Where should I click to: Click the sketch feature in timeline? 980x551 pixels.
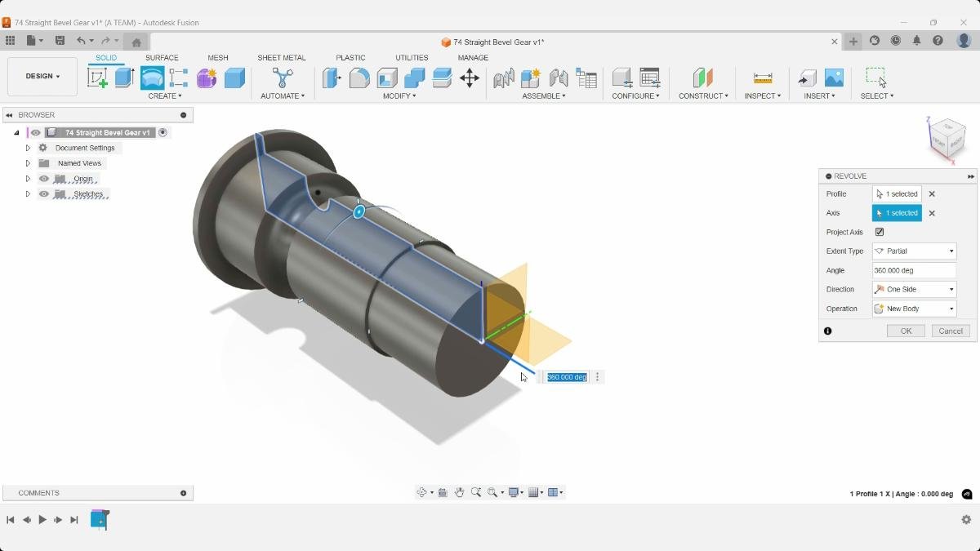click(100, 519)
